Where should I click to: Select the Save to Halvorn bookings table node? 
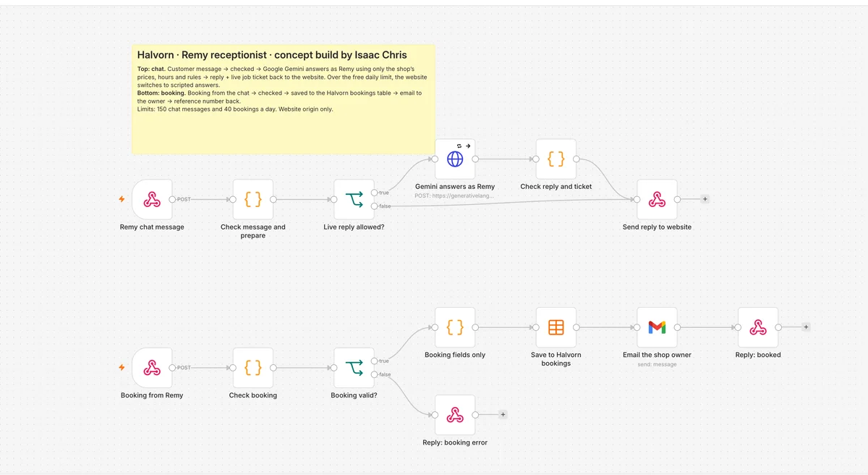click(x=556, y=327)
